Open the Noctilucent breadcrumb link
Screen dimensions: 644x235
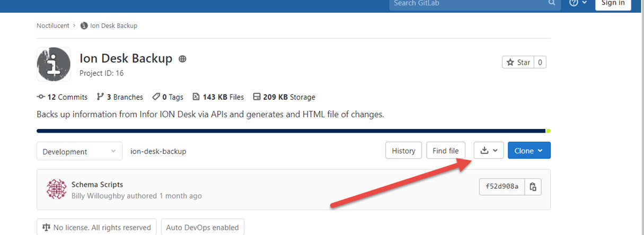pyautogui.click(x=53, y=25)
